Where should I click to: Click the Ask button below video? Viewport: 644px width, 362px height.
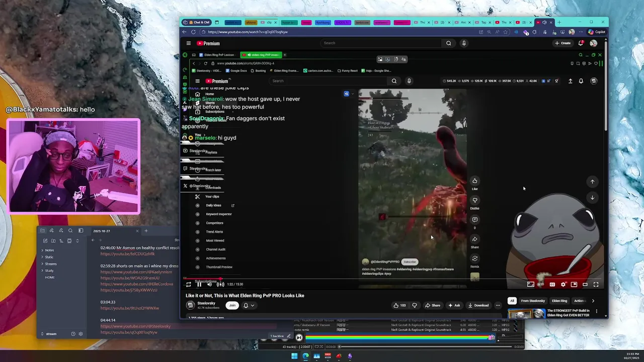pyautogui.click(x=454, y=305)
